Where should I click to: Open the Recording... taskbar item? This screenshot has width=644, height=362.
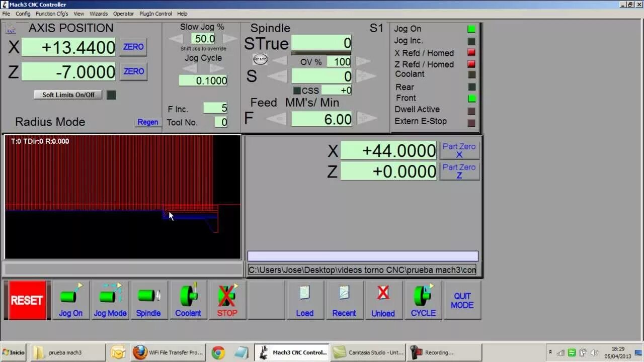(x=444, y=352)
